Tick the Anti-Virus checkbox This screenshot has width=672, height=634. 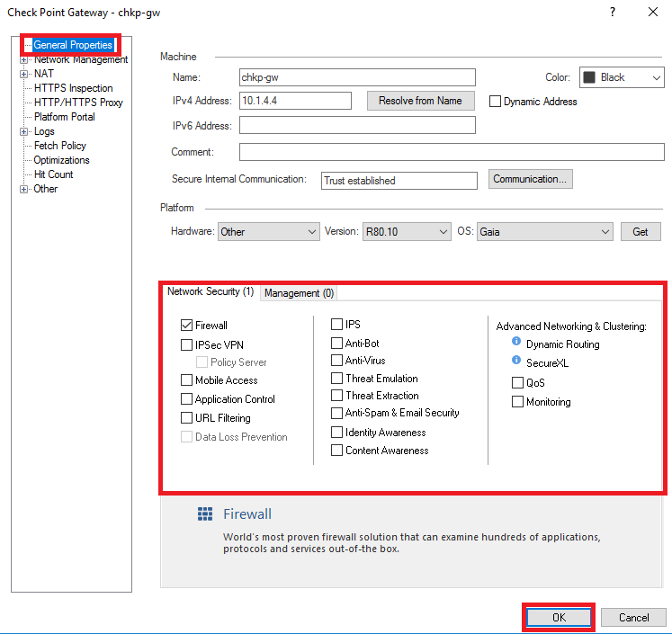click(x=336, y=361)
